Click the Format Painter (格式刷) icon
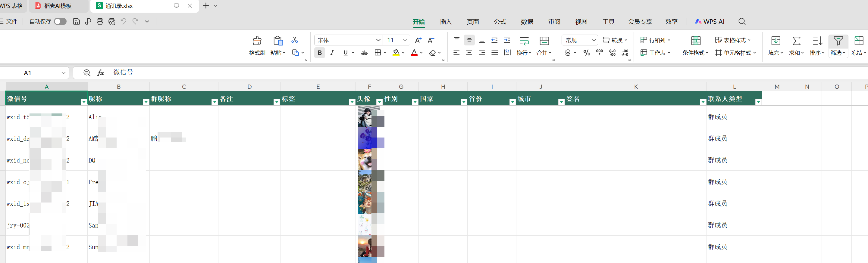The width and height of the screenshot is (868, 263). point(257,41)
